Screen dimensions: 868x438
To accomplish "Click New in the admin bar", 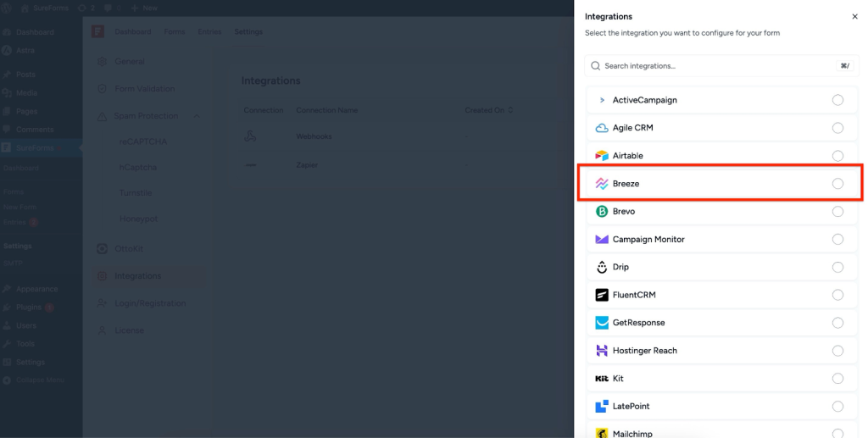I will (144, 8).
